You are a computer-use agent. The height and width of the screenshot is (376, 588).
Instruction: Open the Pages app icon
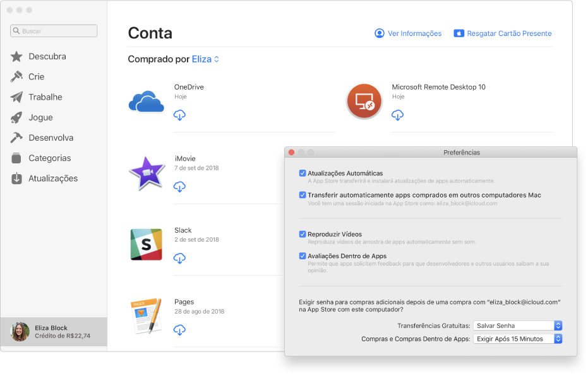pos(147,315)
